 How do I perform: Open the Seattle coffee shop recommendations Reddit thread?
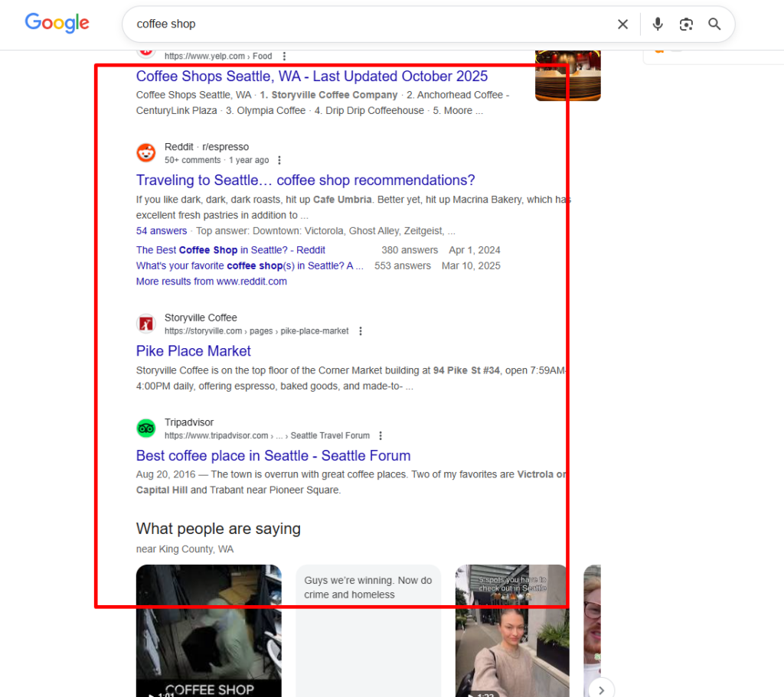pos(305,181)
